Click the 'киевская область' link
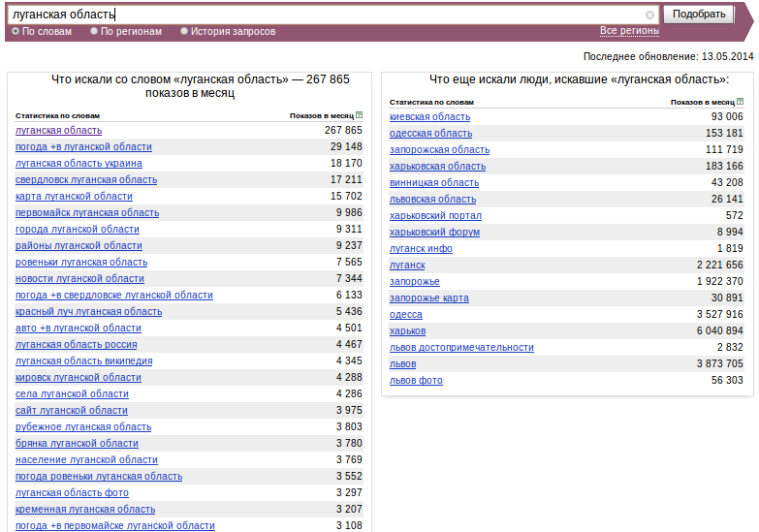 coord(429,116)
